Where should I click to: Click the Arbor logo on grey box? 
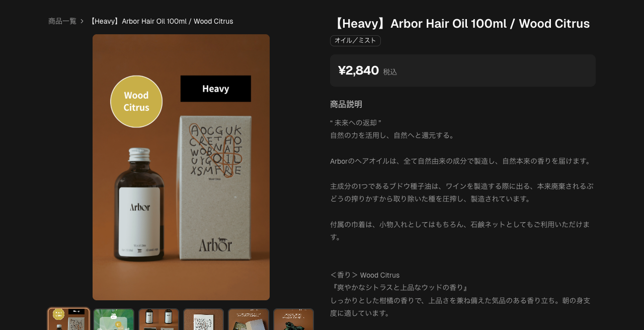(215, 244)
